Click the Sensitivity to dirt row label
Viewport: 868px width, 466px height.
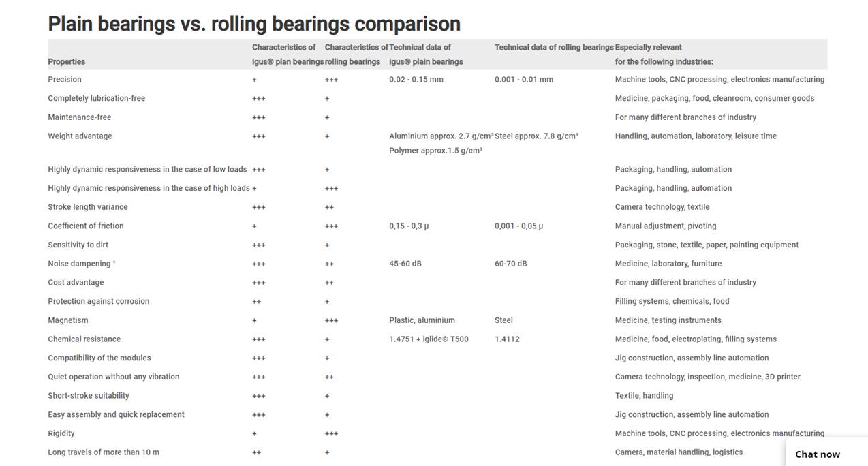coord(78,245)
